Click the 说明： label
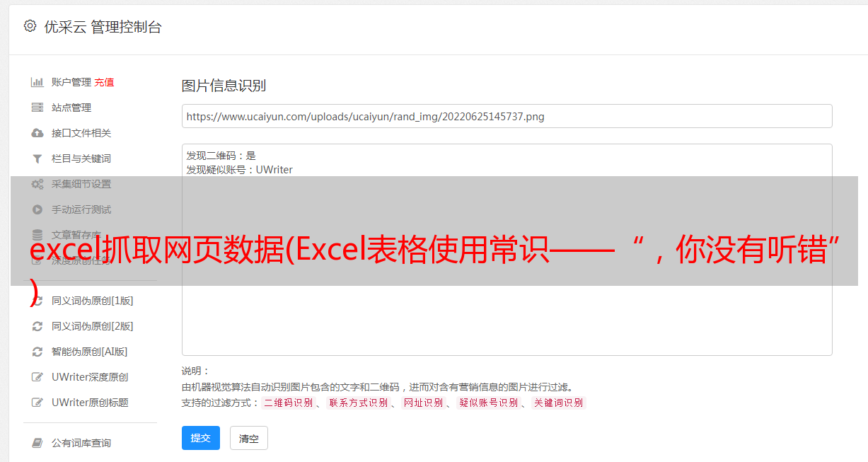868x462 pixels. 196,371
